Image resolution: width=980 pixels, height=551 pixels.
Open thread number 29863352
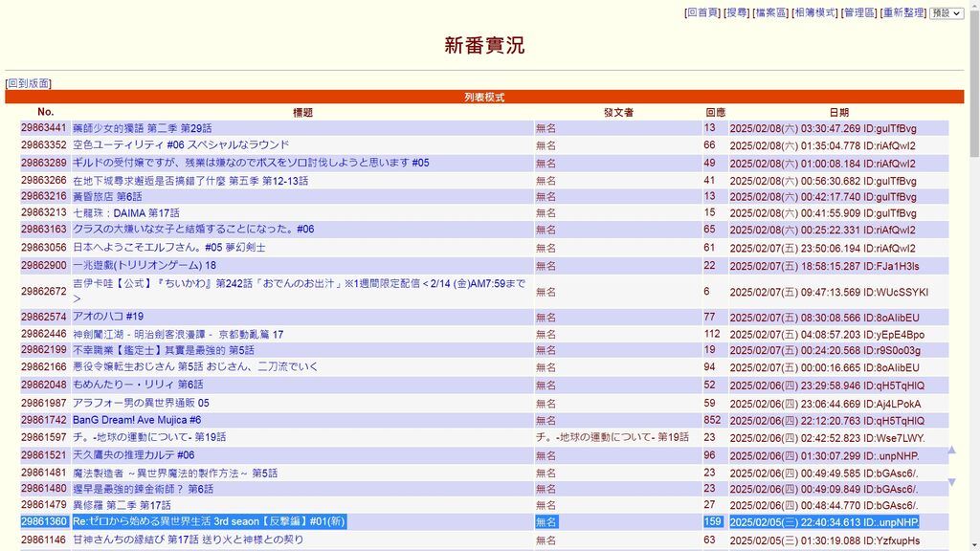(44, 145)
